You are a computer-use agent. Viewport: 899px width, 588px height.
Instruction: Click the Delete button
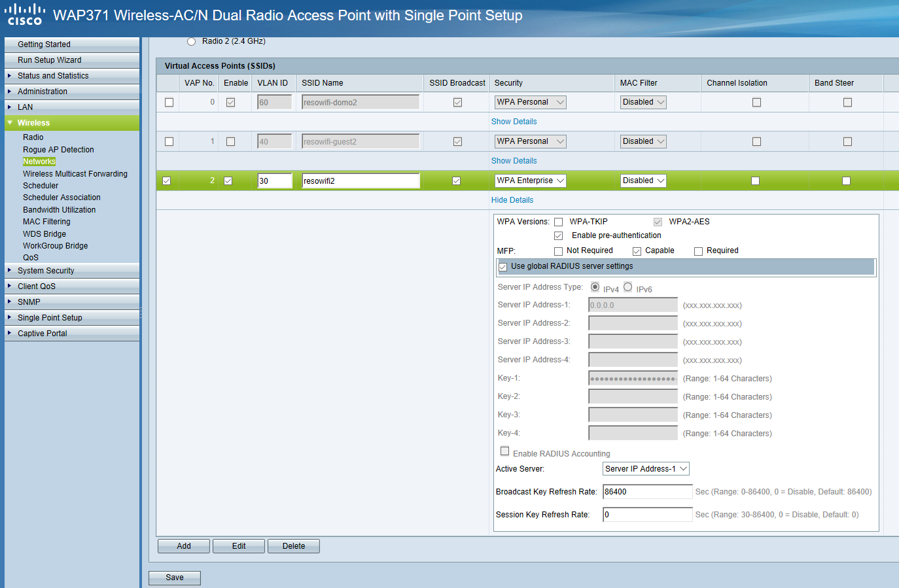point(294,546)
